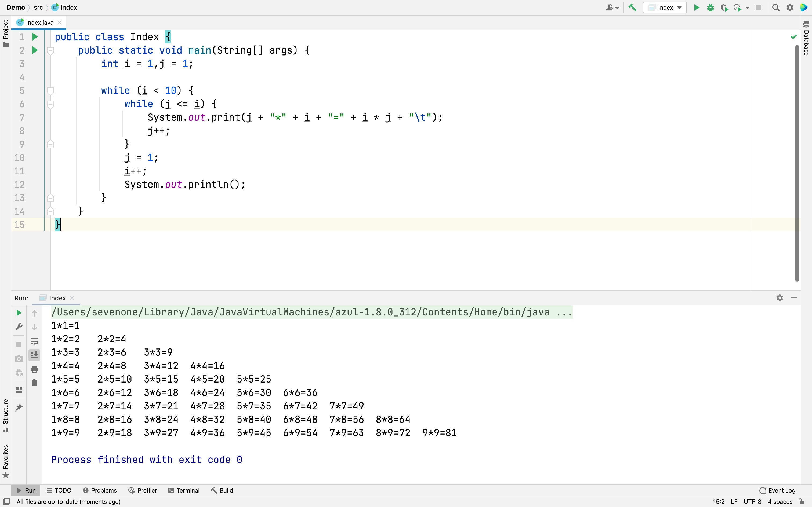Collapse the main method fold on line 2
This screenshot has height=507, width=812.
coord(50,51)
